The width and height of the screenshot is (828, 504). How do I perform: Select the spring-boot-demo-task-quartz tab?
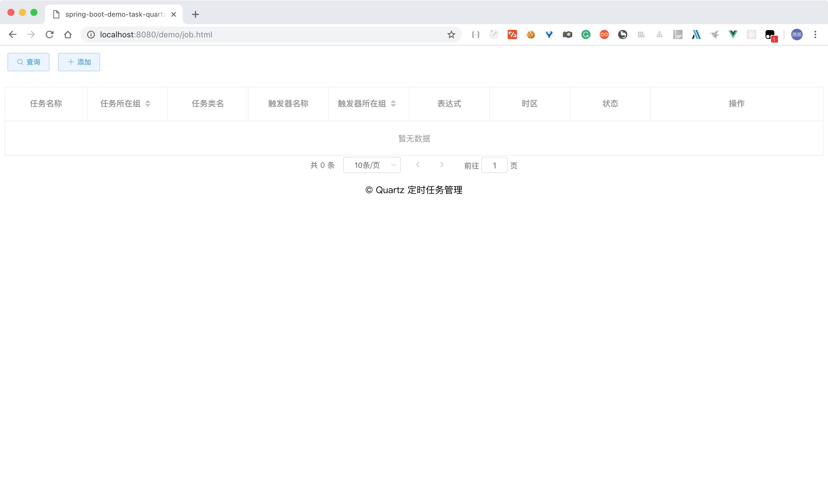click(x=114, y=14)
